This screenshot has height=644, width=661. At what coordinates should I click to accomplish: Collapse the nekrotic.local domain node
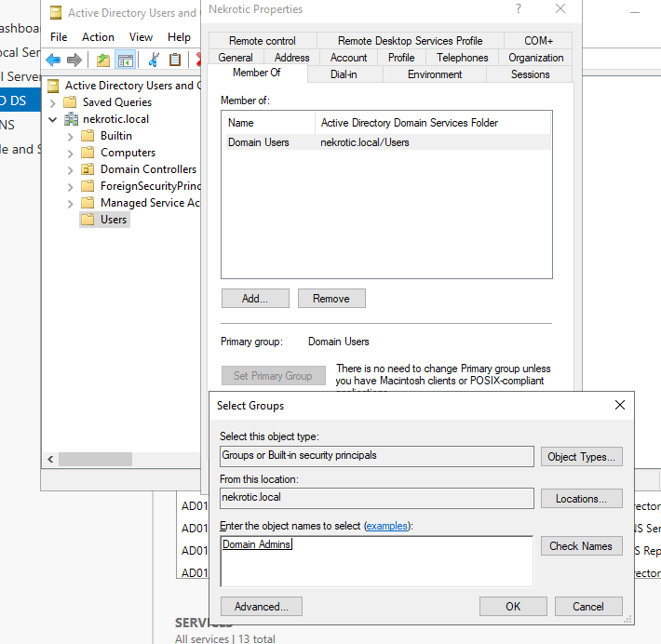tap(52, 120)
